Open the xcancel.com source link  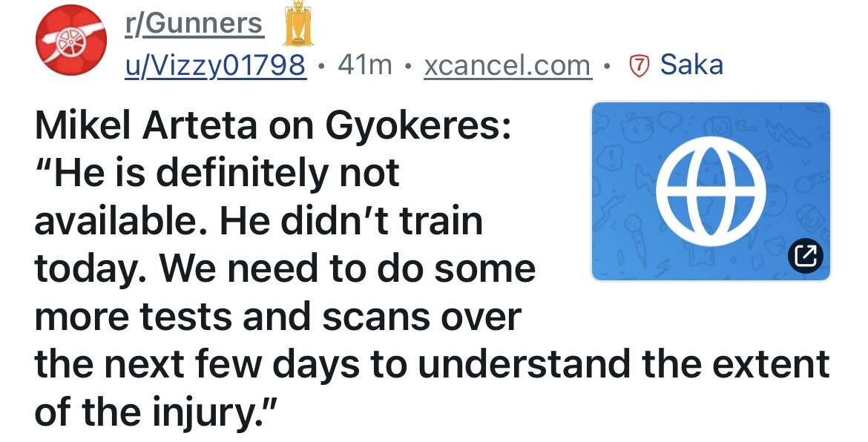[507, 66]
